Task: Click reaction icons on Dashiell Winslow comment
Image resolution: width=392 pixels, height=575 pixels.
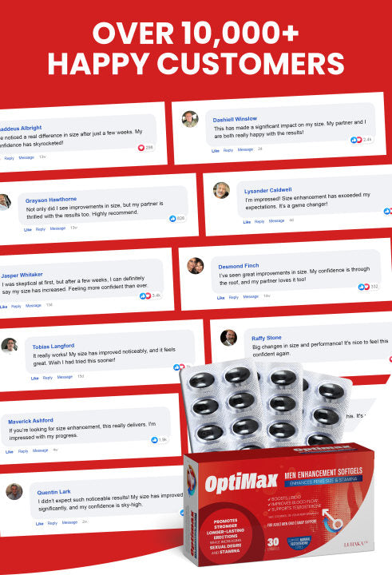Action: pyautogui.click(x=356, y=140)
